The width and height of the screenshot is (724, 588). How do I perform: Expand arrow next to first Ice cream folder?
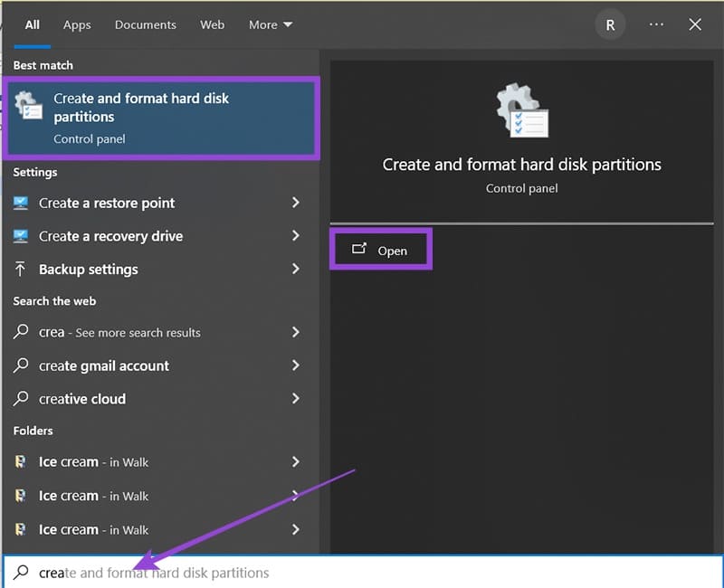click(x=296, y=461)
